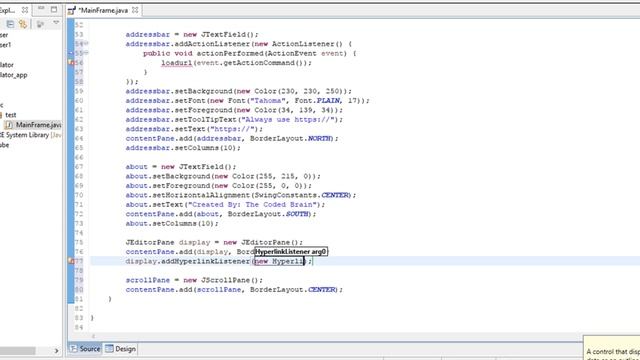Switch to the Design tab
640x360 pixels.
click(120, 349)
